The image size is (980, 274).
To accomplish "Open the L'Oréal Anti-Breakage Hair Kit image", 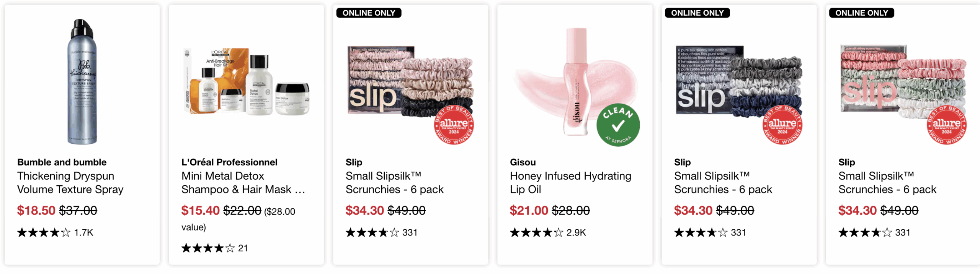I will (246, 81).
